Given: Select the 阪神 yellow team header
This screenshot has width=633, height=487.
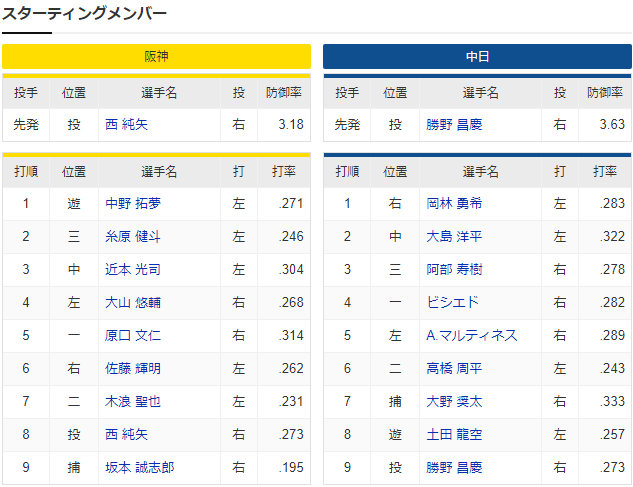Looking at the screenshot, I should click(x=156, y=57).
